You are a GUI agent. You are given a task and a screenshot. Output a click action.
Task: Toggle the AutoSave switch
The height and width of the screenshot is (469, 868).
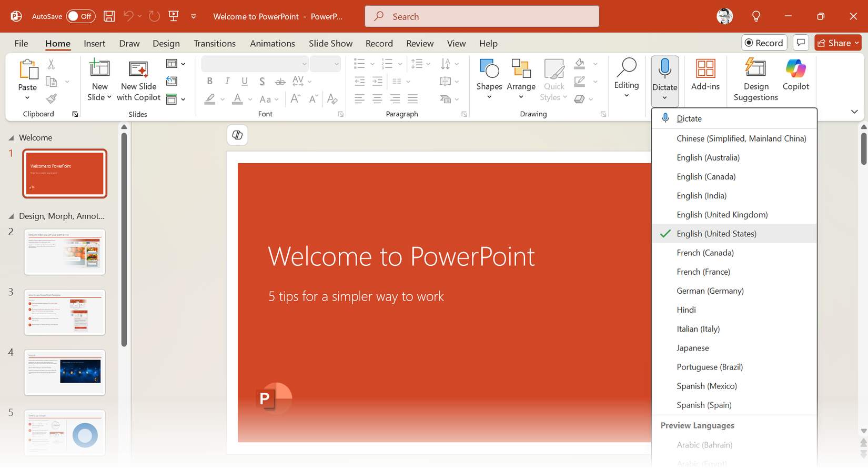pyautogui.click(x=80, y=16)
